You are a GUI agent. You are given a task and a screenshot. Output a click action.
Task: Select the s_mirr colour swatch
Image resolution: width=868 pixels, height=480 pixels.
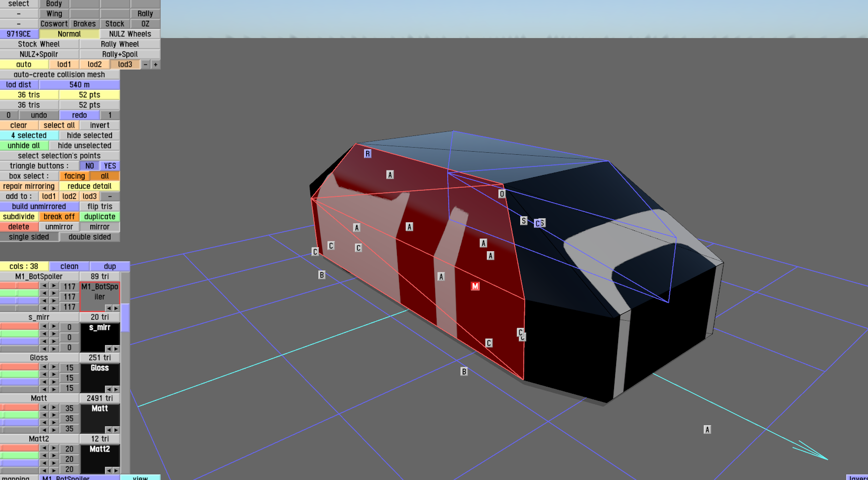click(x=100, y=337)
